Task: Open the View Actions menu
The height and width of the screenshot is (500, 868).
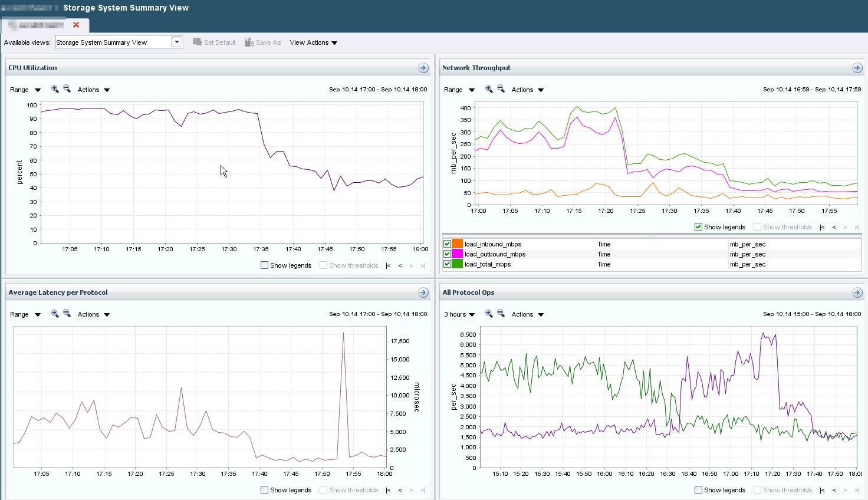Action: [313, 42]
